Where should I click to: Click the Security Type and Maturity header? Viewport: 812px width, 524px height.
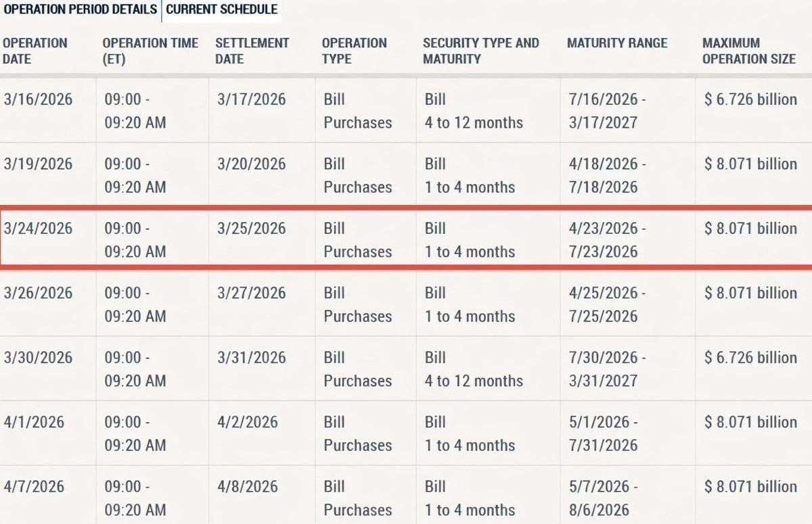coord(480,51)
